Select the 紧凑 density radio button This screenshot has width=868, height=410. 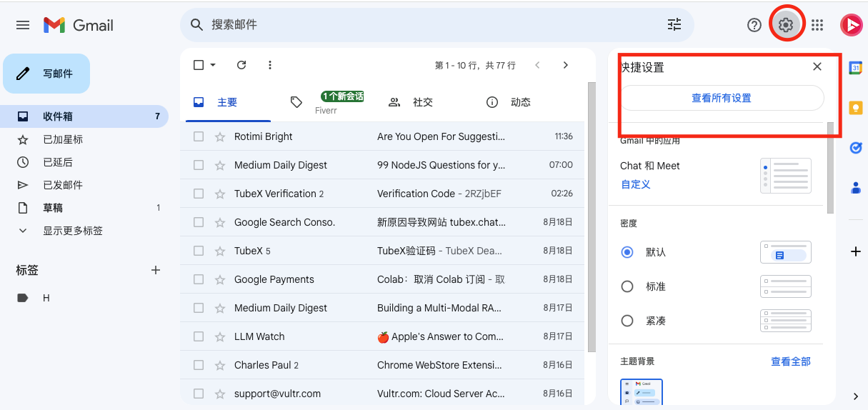click(627, 321)
